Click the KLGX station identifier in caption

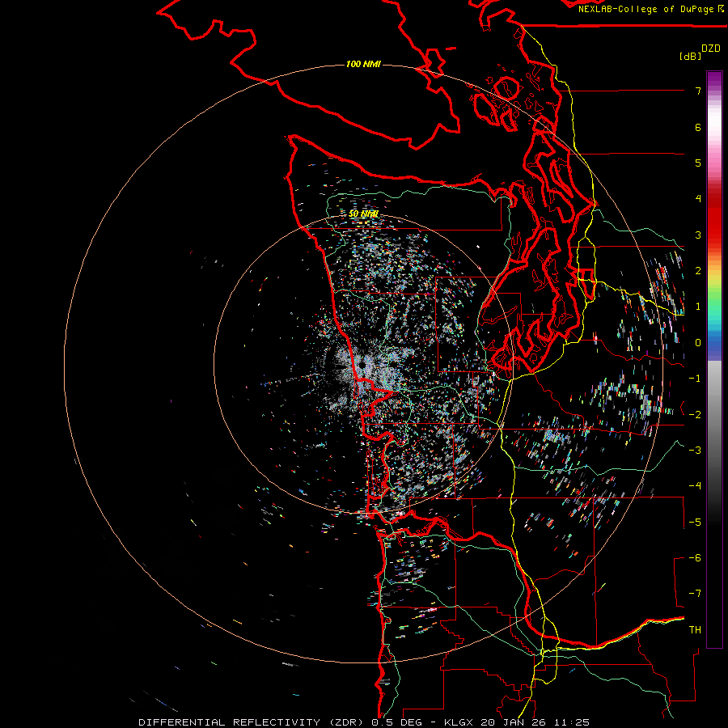point(459,722)
